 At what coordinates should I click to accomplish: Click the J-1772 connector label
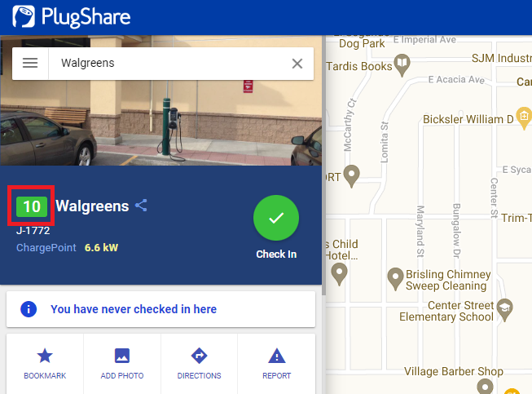(33, 231)
